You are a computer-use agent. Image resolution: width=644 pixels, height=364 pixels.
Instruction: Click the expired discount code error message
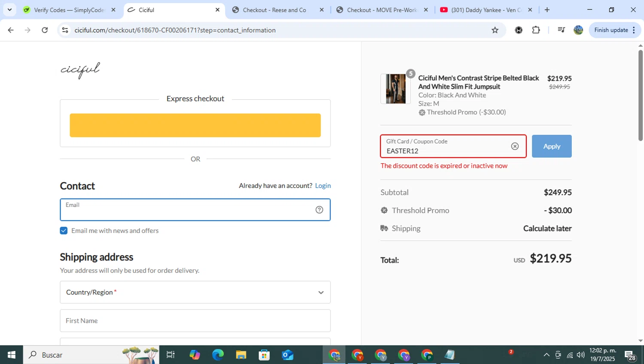click(x=444, y=166)
